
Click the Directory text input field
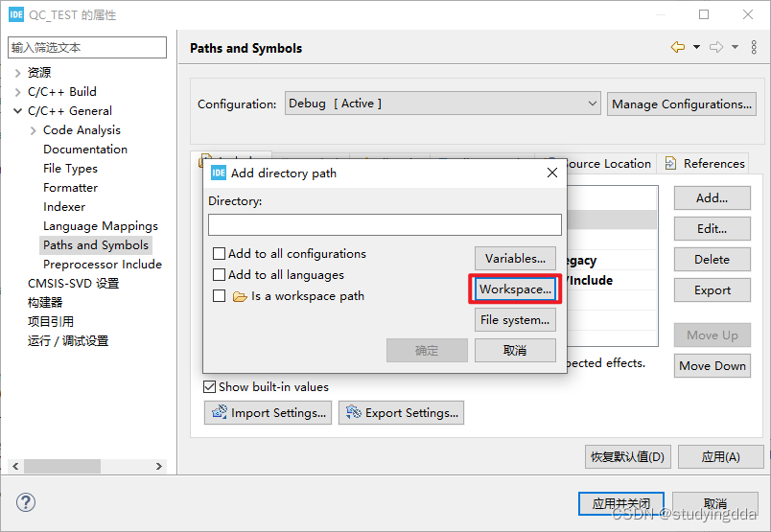pyautogui.click(x=385, y=224)
